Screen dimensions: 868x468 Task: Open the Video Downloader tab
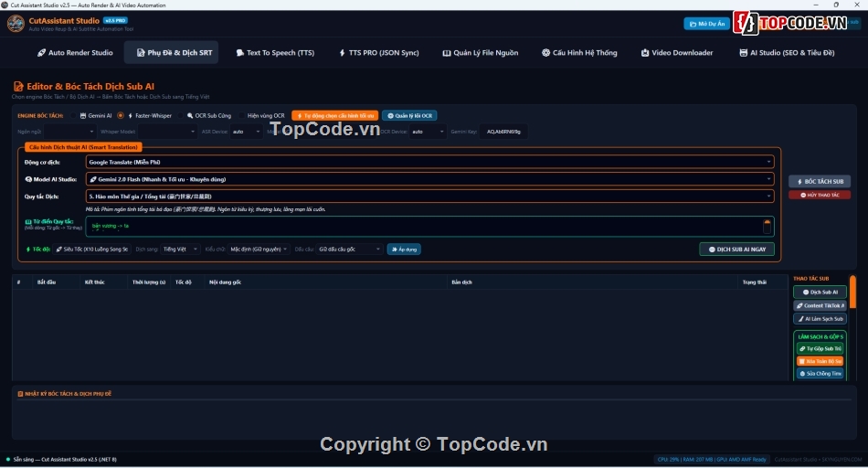pyautogui.click(x=677, y=53)
